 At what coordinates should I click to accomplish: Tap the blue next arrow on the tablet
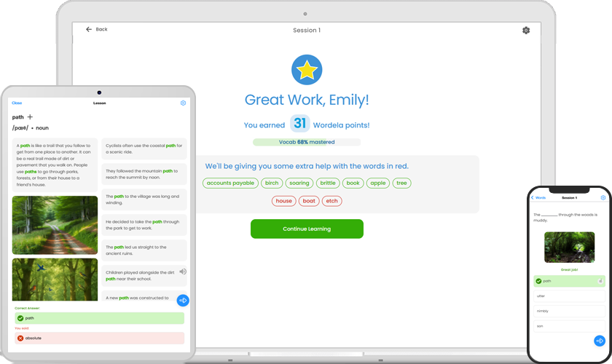[183, 301]
